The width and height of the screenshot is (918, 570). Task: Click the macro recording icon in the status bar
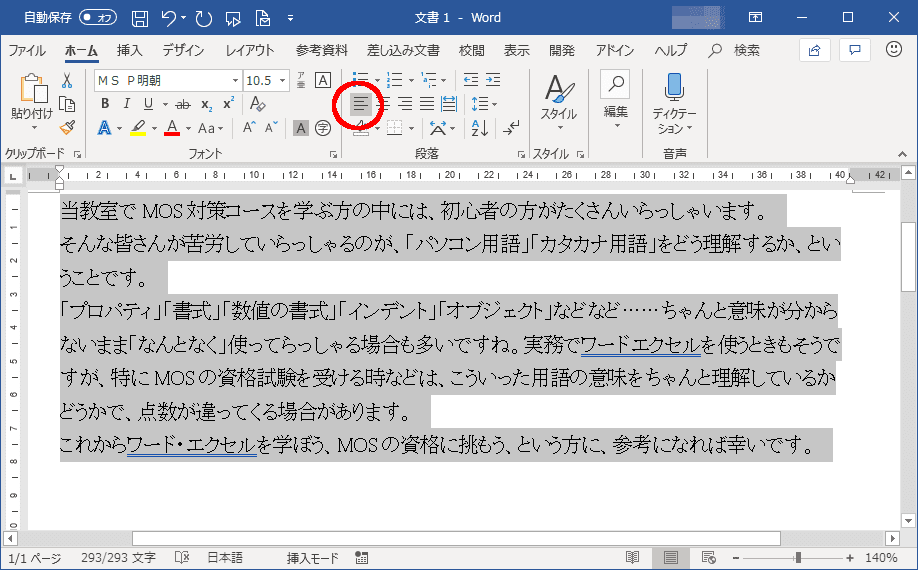361,558
